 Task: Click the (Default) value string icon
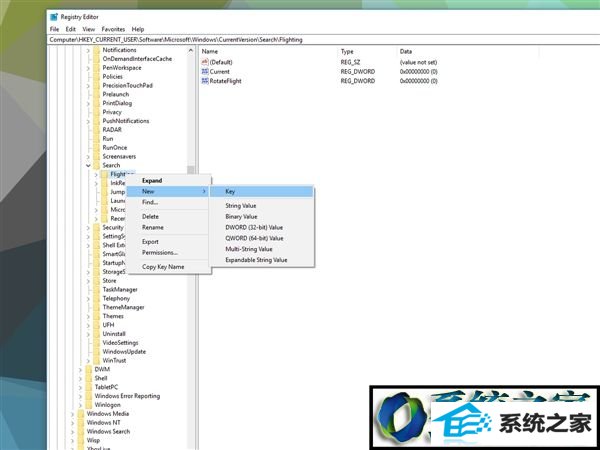point(205,62)
